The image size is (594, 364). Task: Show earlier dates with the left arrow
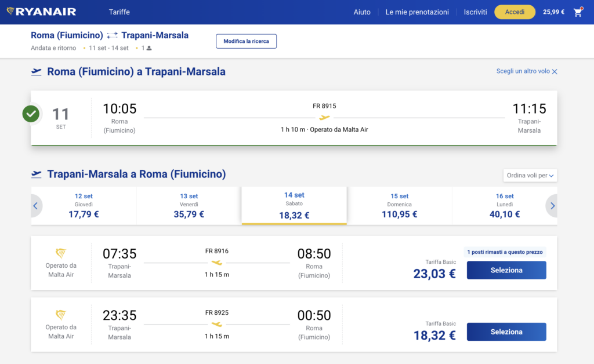[35, 206]
